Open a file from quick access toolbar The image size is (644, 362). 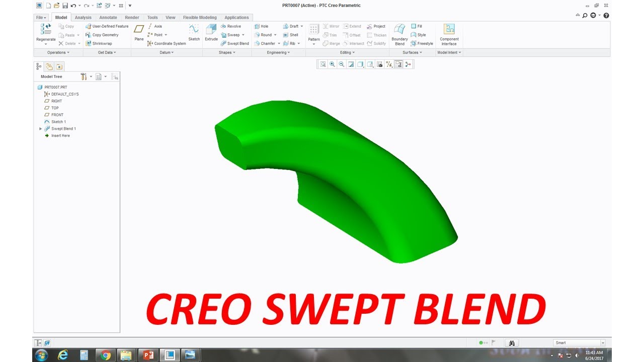[x=56, y=6]
